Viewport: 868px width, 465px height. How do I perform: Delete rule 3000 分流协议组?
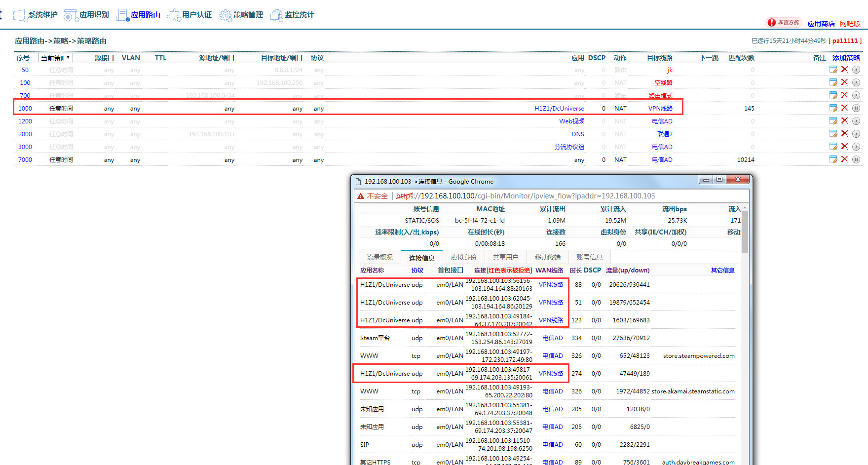[844, 147]
